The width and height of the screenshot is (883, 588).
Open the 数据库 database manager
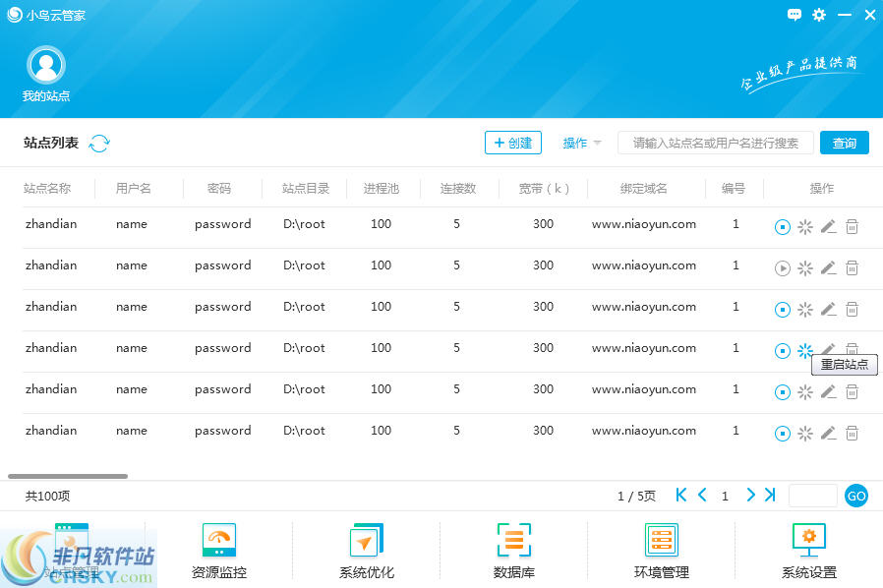[513, 549]
